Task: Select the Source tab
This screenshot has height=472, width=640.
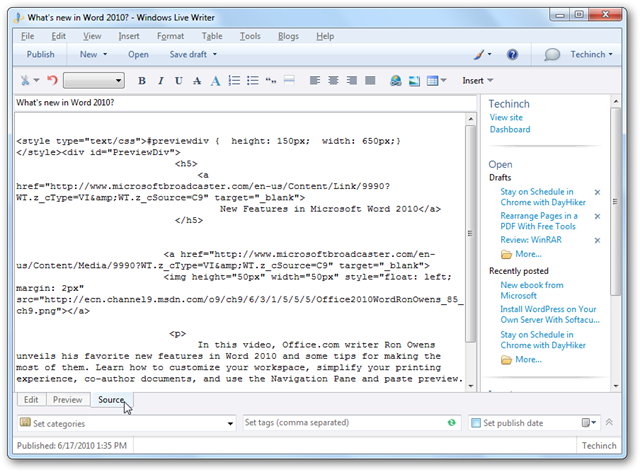Action: pos(111,400)
